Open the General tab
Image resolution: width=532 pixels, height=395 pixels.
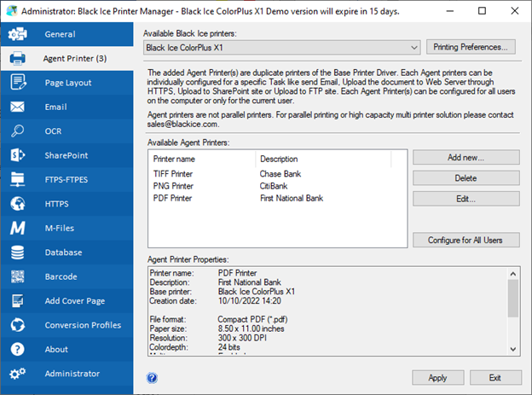tap(66, 34)
